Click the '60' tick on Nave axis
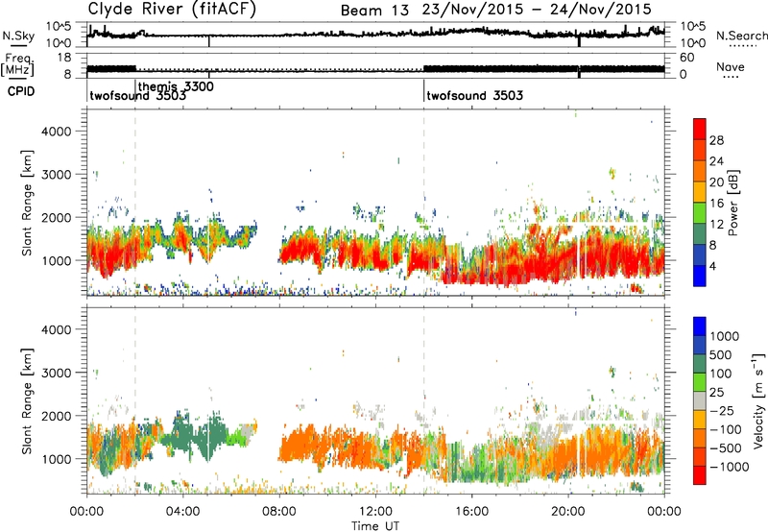Screen dimensions: 768x532 (687, 58)
